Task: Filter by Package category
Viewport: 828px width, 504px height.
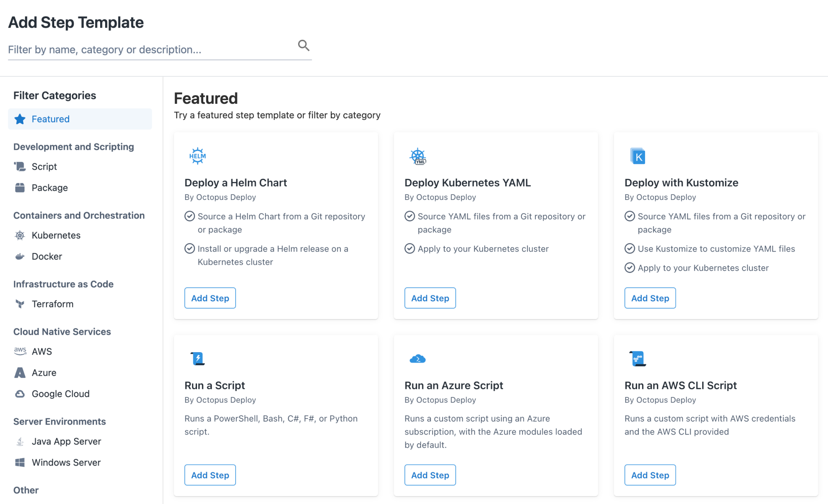Action: (x=80, y=187)
